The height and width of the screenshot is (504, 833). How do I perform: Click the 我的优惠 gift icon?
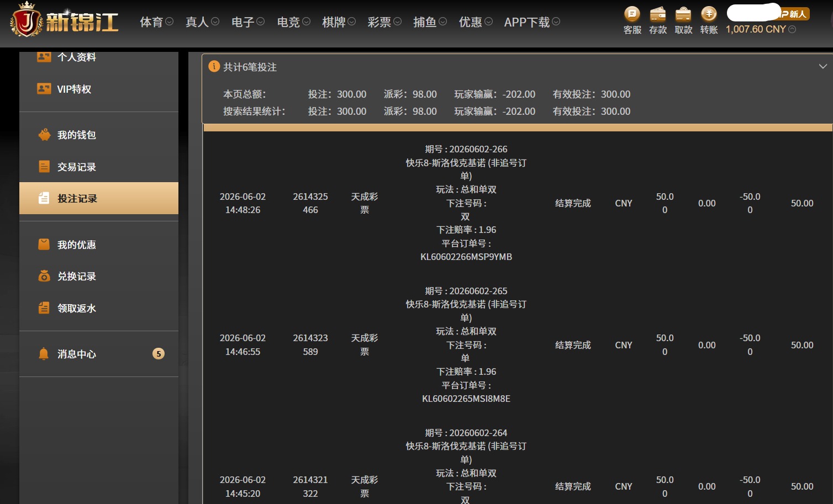(x=44, y=244)
